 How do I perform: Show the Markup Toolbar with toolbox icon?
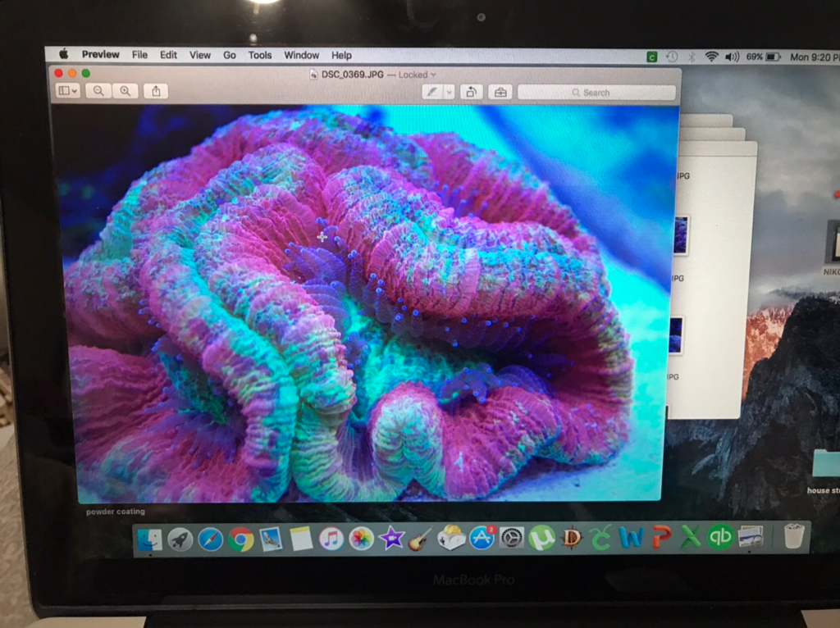tap(500, 92)
